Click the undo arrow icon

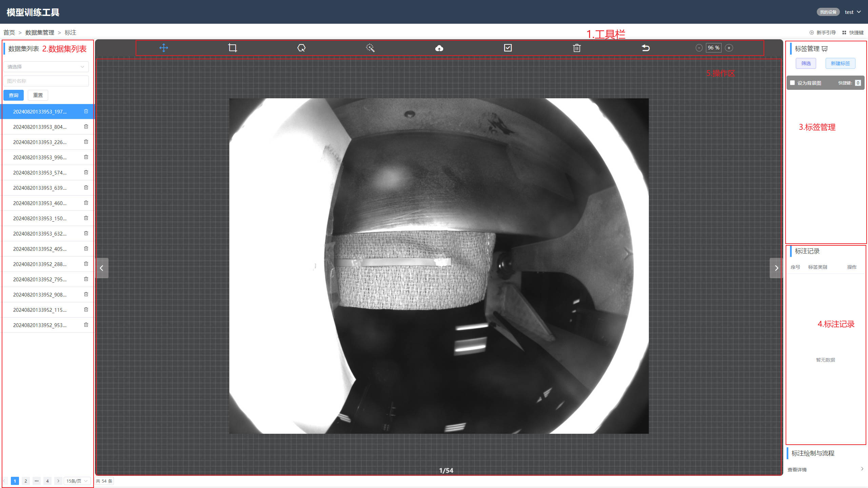tap(646, 48)
